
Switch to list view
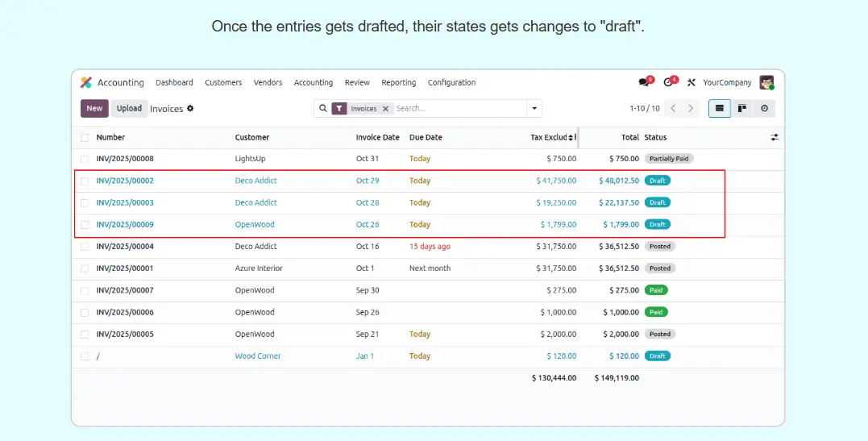[x=719, y=108]
